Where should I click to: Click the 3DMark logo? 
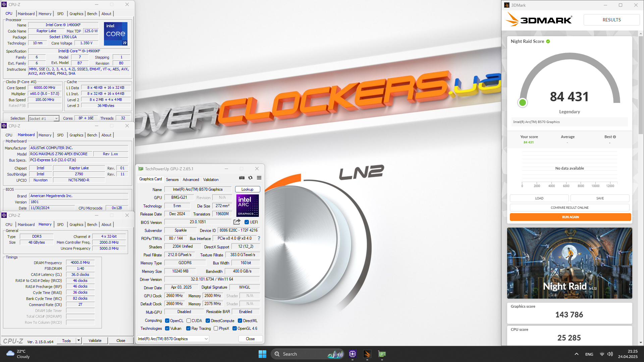click(539, 20)
